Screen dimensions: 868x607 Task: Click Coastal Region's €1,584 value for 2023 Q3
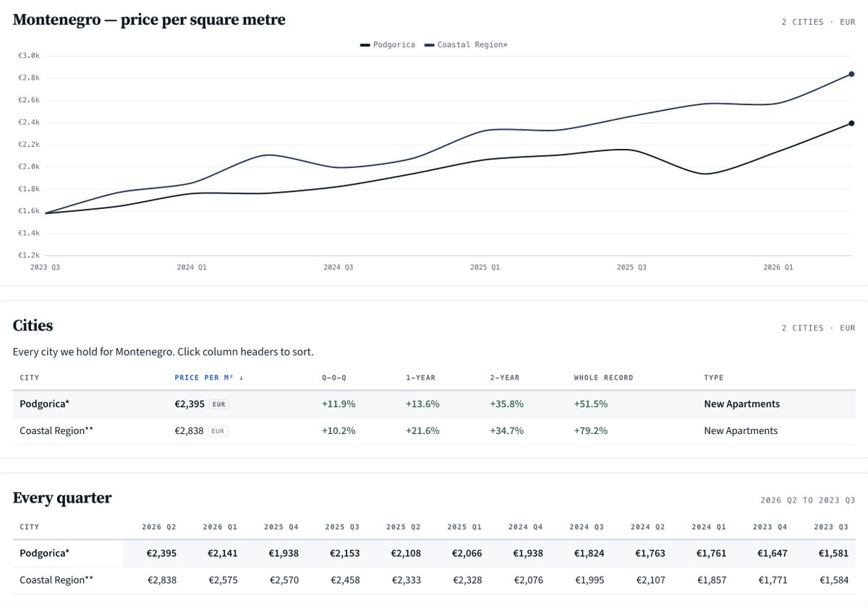[x=833, y=580]
